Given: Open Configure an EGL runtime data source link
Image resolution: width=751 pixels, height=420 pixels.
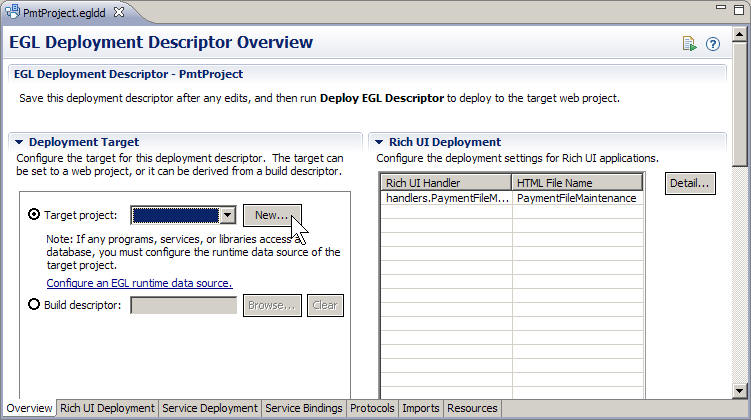Looking at the screenshot, I should [139, 283].
